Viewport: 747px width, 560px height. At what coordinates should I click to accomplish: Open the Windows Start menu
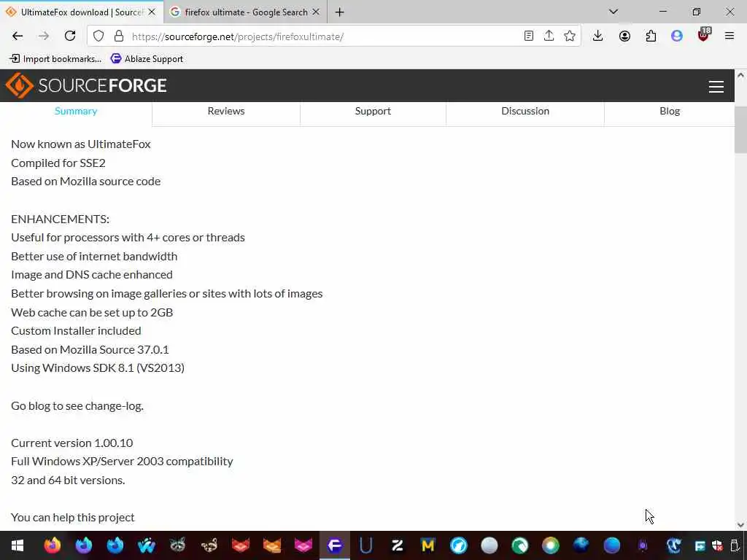coord(18,545)
